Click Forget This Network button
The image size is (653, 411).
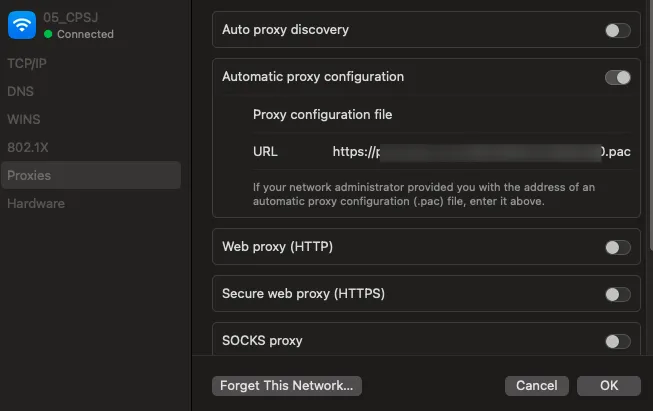pyautogui.click(x=287, y=386)
